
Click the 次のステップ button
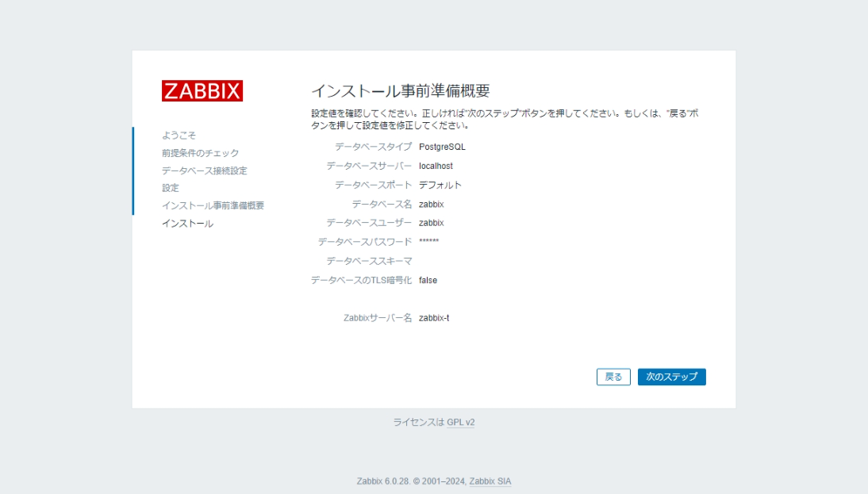click(x=671, y=377)
